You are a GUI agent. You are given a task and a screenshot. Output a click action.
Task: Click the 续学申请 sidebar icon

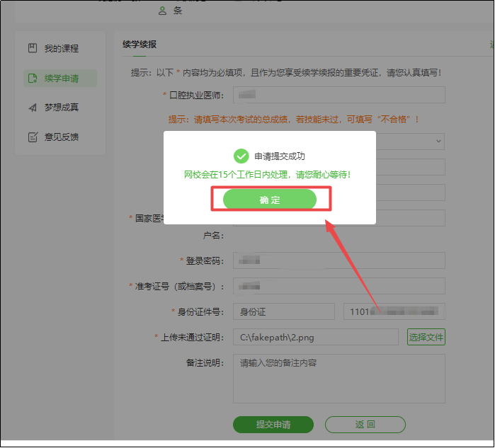(33, 79)
